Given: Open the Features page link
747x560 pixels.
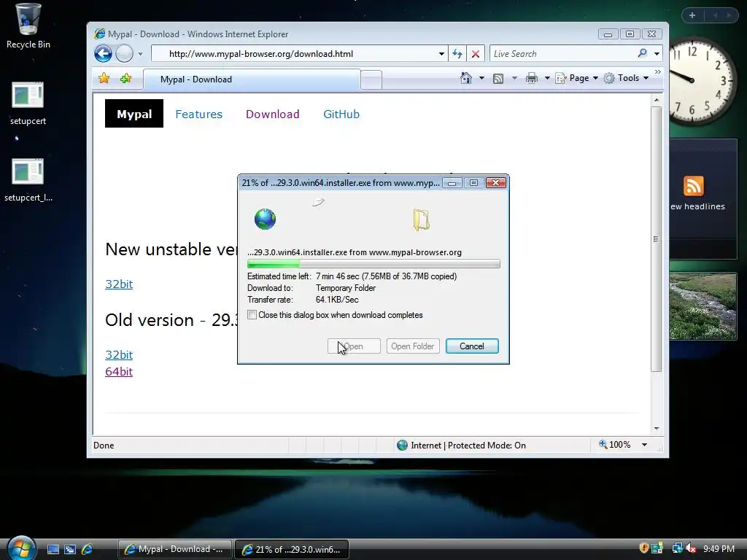Looking at the screenshot, I should (198, 114).
